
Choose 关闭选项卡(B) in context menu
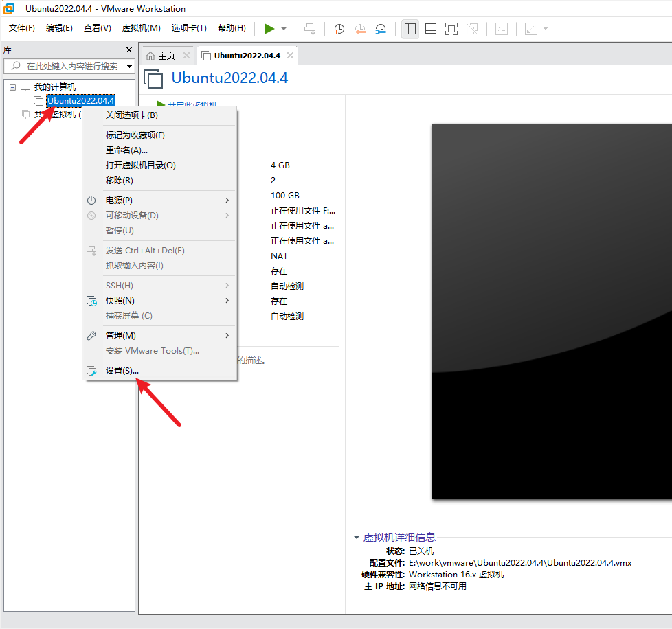tap(159, 115)
